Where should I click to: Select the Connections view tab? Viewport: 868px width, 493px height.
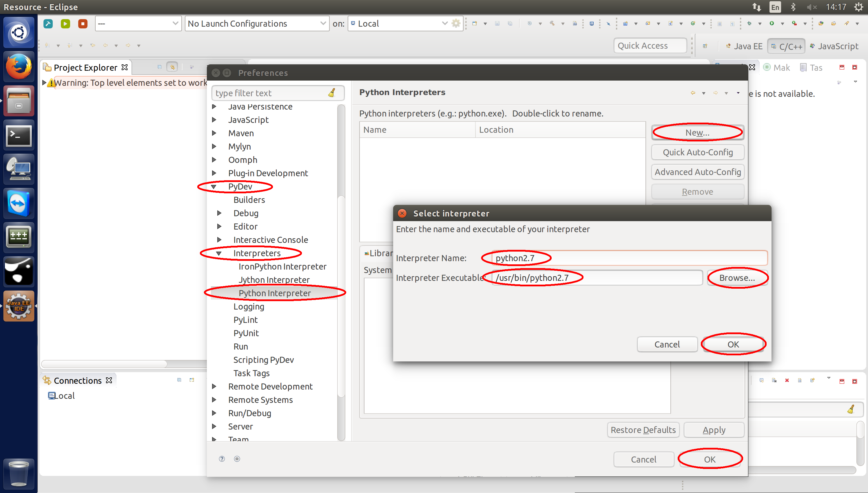[x=77, y=381]
